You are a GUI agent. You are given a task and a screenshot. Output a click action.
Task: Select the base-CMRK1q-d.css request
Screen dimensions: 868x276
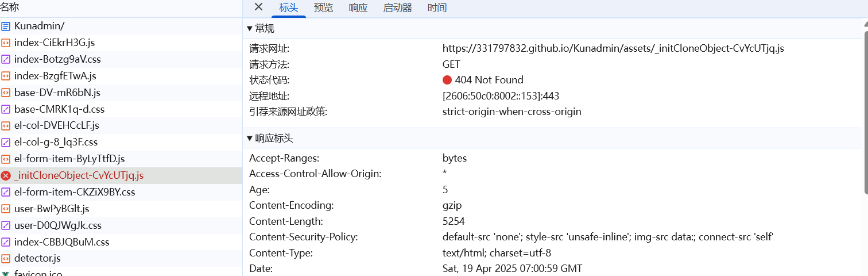click(x=121, y=109)
